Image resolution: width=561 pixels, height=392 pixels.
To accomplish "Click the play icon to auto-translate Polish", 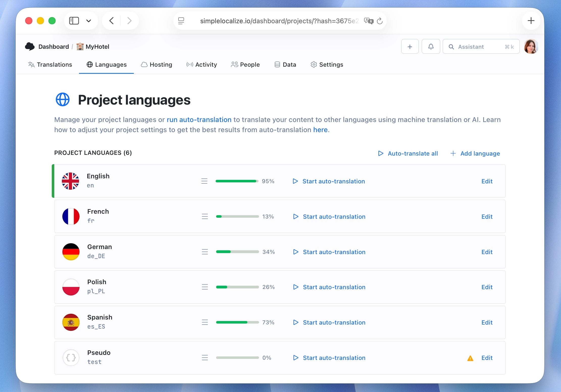I will 296,287.
